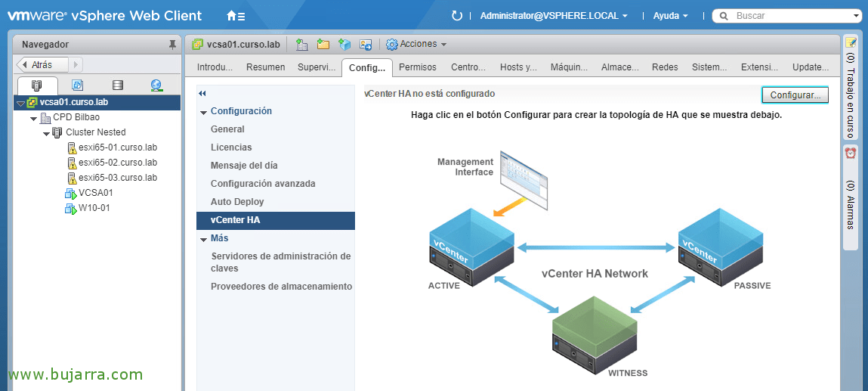The height and width of the screenshot is (391, 868).
Task: Switch to the Supervi... tab
Action: point(317,67)
